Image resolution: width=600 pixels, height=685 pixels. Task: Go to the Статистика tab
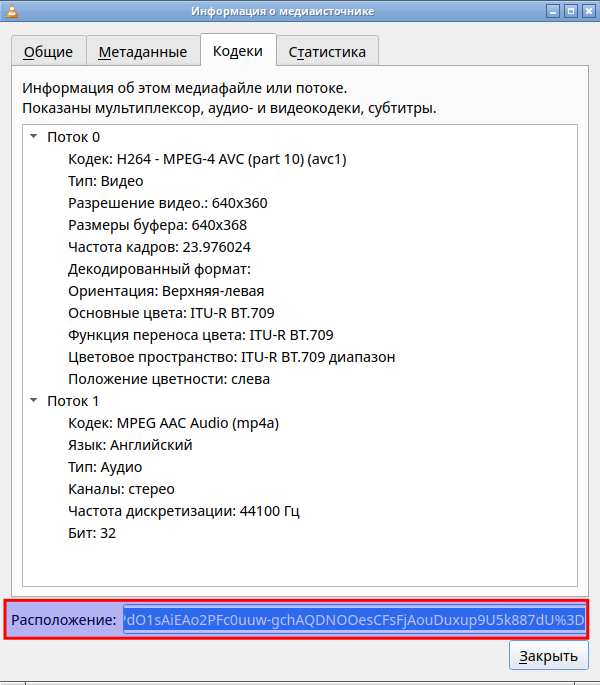tap(327, 51)
